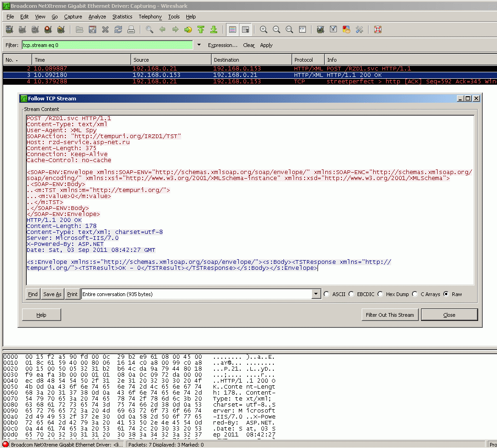Click the red capture status icon
The image size is (497, 448).
point(6,444)
